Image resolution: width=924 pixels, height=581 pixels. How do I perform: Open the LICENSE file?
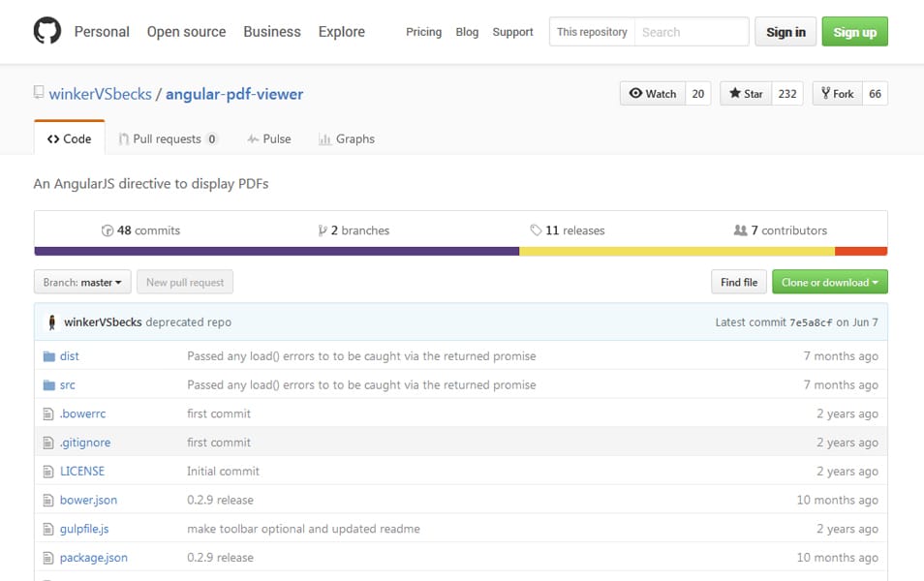pos(82,472)
